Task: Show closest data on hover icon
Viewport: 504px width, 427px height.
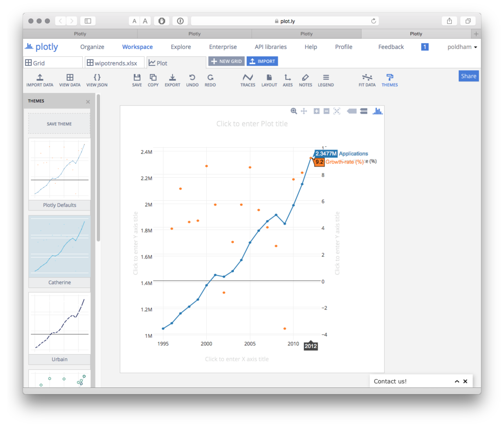Action: click(x=352, y=111)
